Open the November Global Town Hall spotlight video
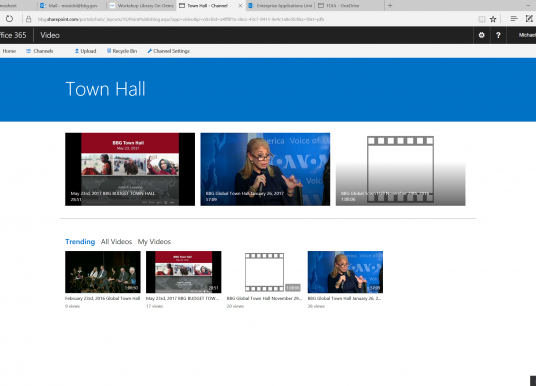Viewport: 536px width, 386px height. point(400,169)
